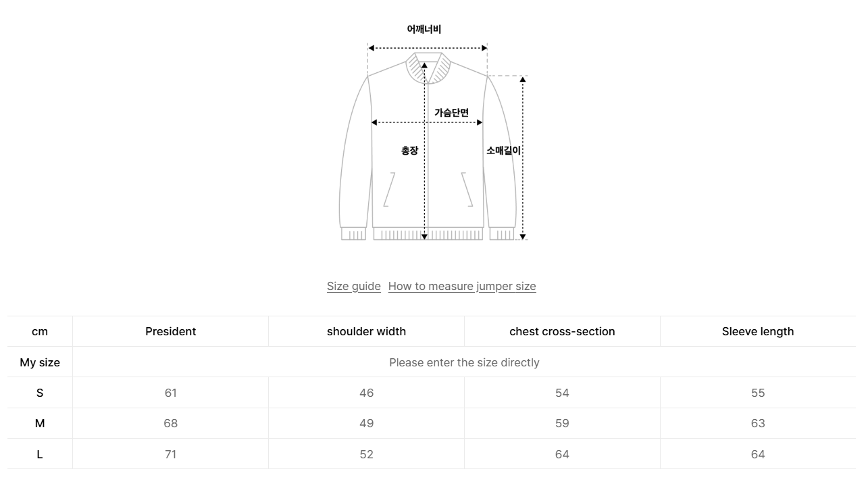Select the value 64 sleeve length for L

click(758, 454)
